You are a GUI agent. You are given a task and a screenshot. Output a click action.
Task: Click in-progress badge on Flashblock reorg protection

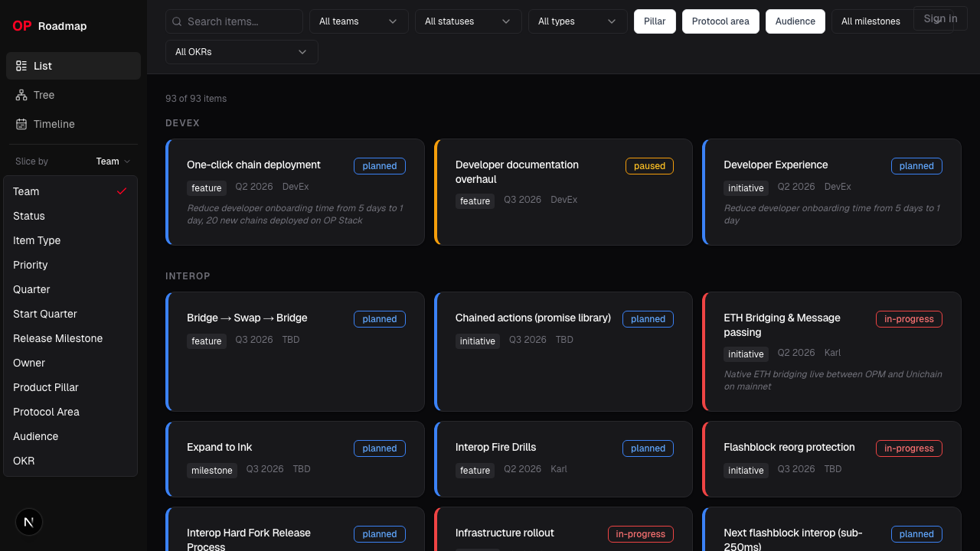click(909, 448)
